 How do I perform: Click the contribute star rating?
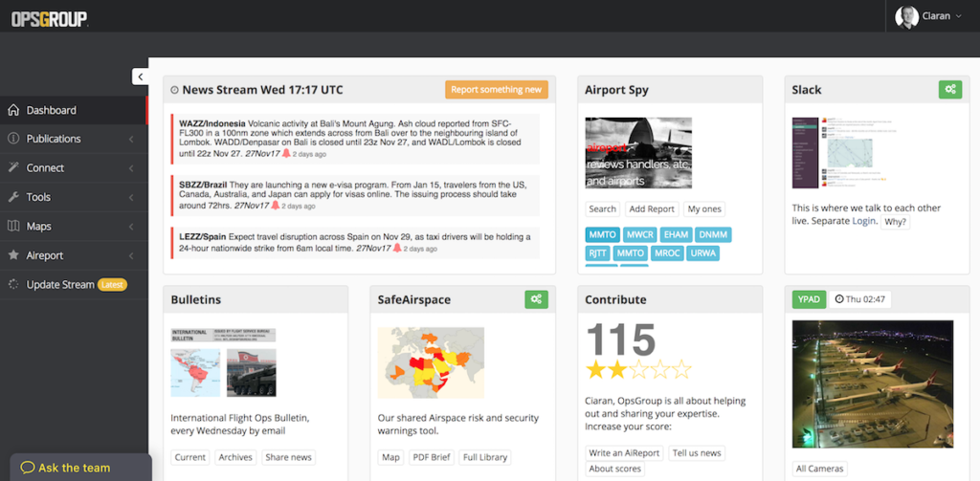pyautogui.click(x=637, y=369)
